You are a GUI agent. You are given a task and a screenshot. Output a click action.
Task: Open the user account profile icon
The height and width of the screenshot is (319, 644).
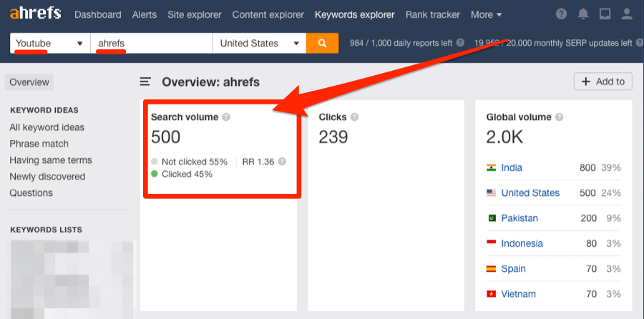(627, 14)
